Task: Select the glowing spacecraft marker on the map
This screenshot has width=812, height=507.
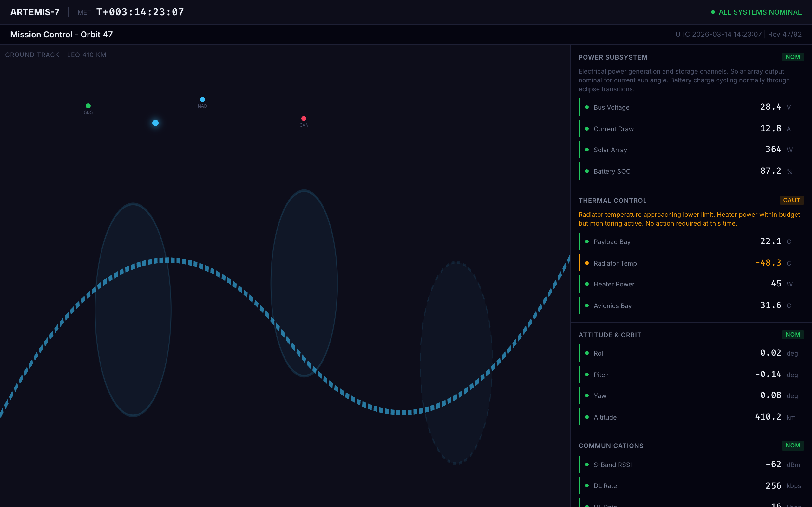Action: pos(155,123)
